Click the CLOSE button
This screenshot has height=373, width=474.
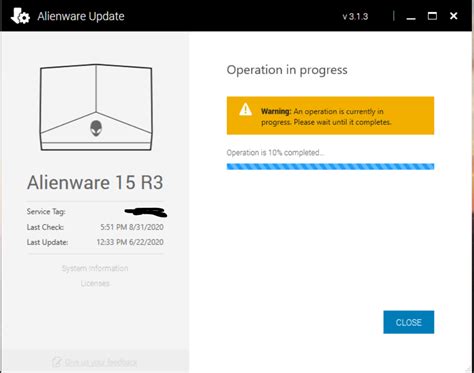tap(409, 322)
